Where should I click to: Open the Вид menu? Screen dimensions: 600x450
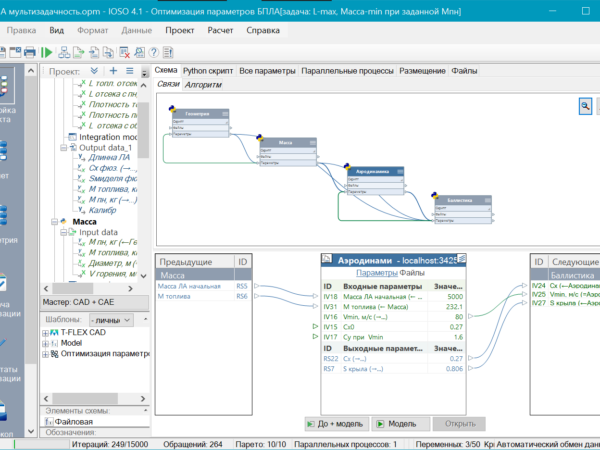(x=57, y=30)
